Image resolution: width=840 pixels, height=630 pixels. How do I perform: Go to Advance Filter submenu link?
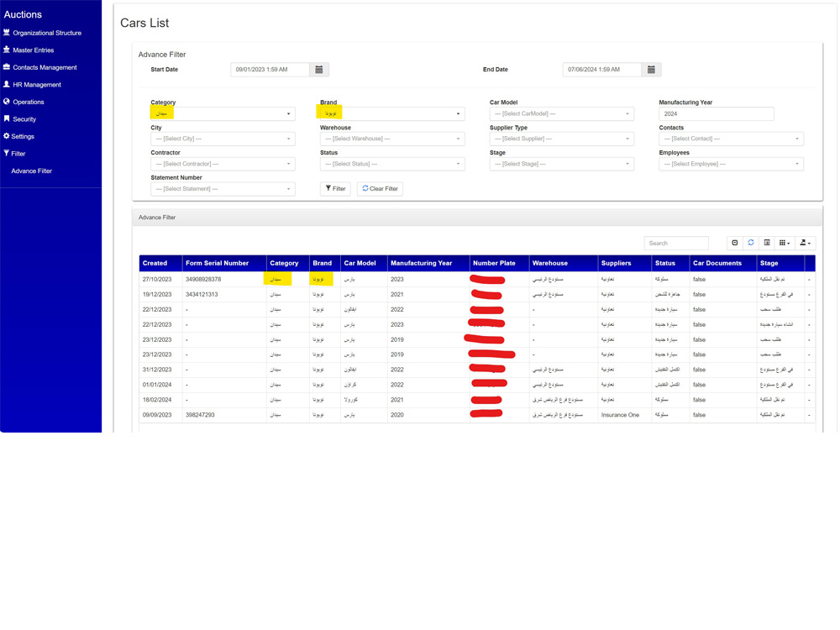pyautogui.click(x=32, y=171)
